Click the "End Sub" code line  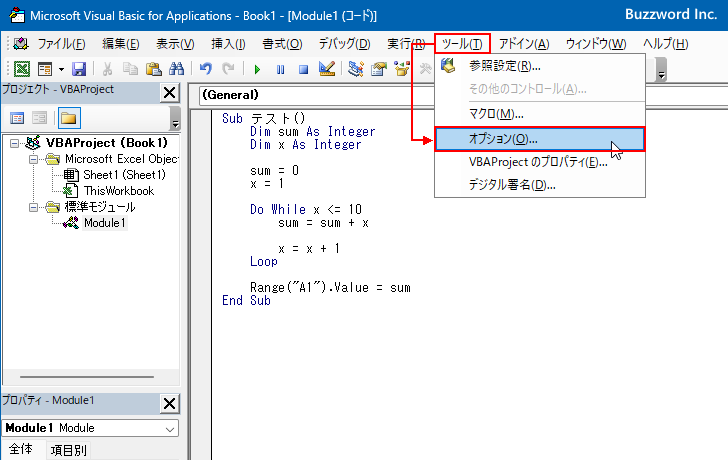246,301
